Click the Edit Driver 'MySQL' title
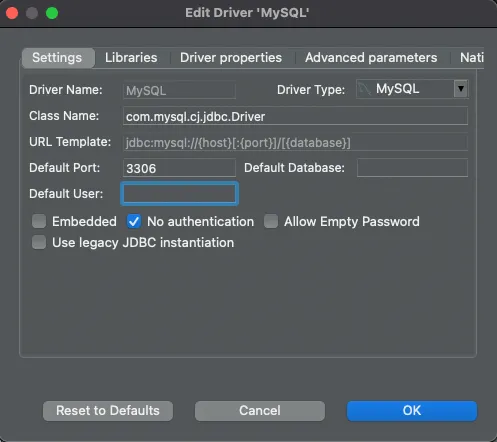 (x=247, y=13)
